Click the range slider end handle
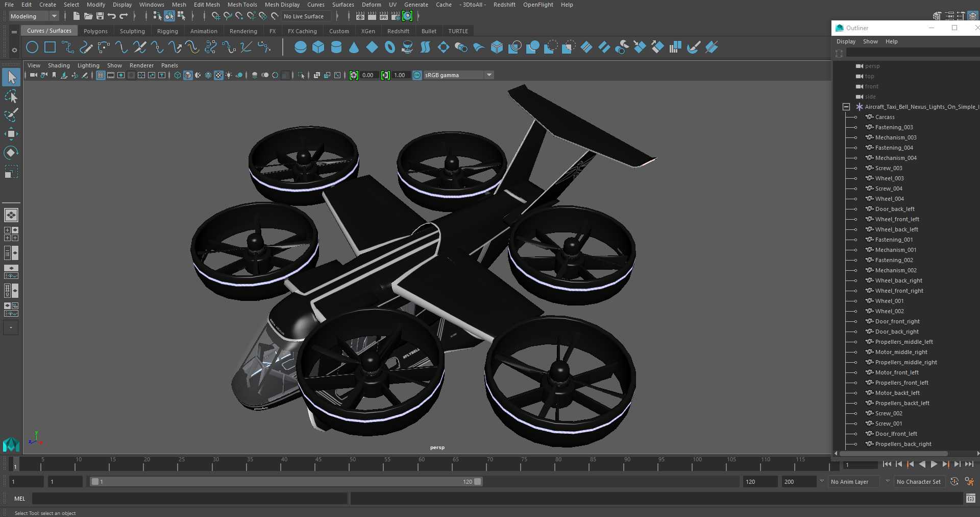Screen dimensions: 980x517 477,482
